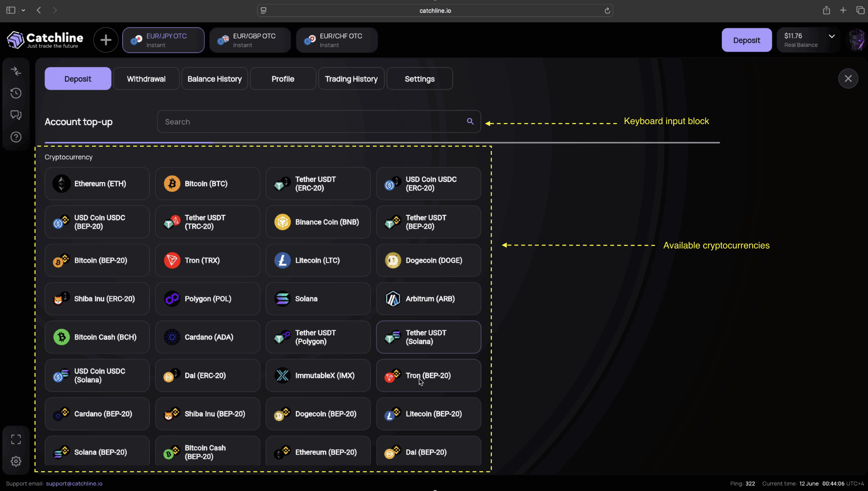
Task: Open the settings gear in sidebar
Action: pos(16,461)
